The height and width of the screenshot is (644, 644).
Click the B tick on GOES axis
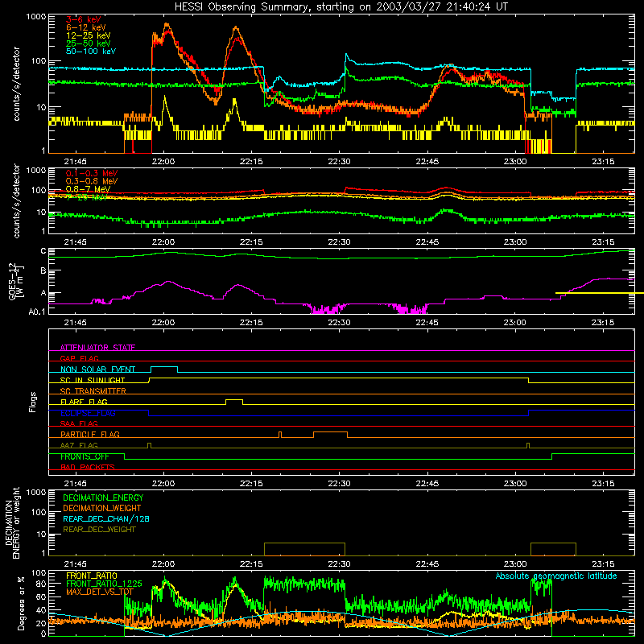[43, 271]
